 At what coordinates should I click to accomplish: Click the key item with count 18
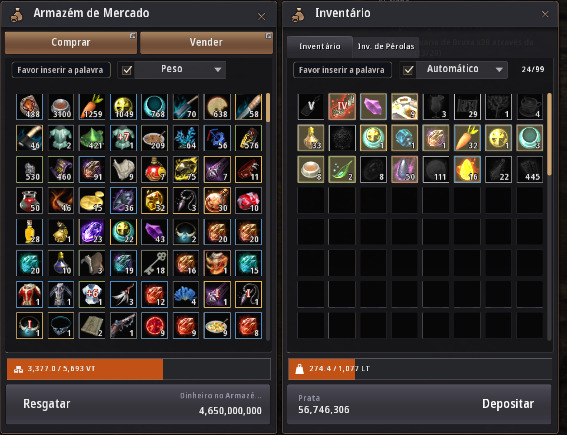click(x=154, y=263)
